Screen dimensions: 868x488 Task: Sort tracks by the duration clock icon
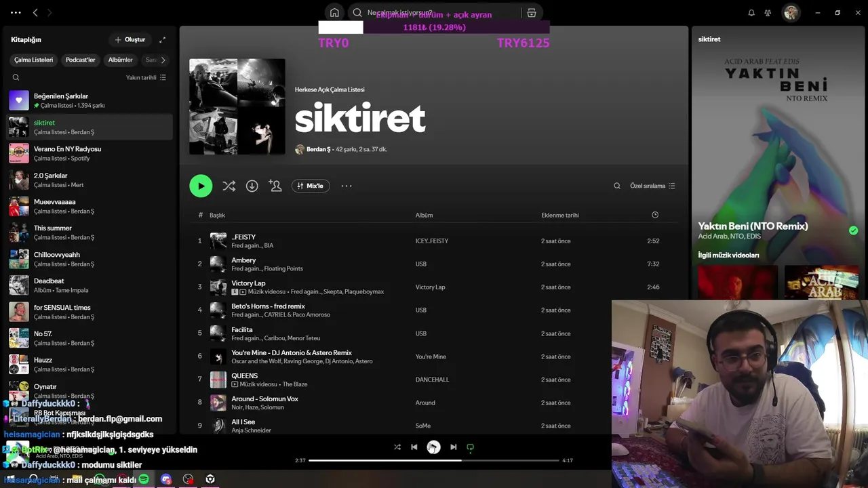tap(655, 215)
